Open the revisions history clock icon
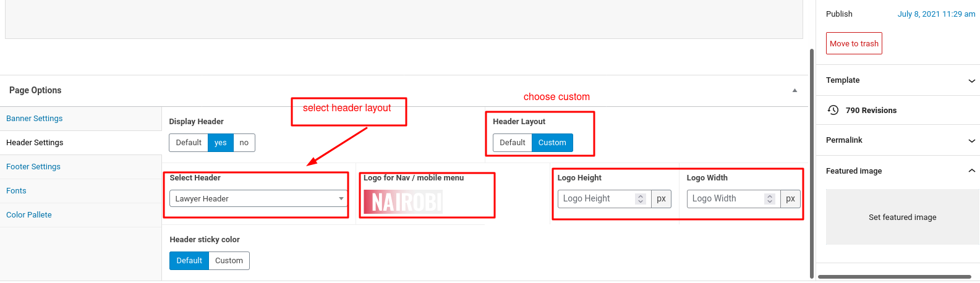This screenshot has width=980, height=283. coord(833,110)
